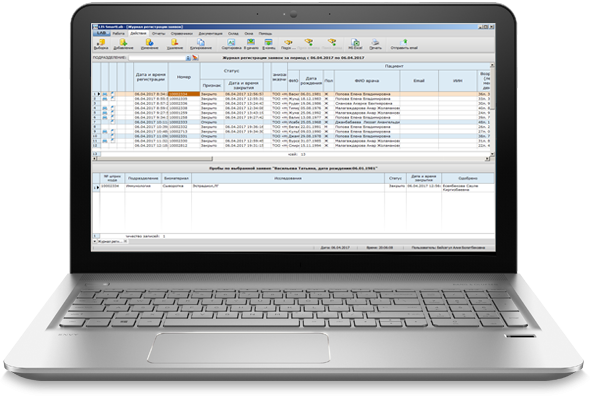This screenshot has width=590, height=400.
Task: Click the Биоматериал column header
Action: coord(176,178)
